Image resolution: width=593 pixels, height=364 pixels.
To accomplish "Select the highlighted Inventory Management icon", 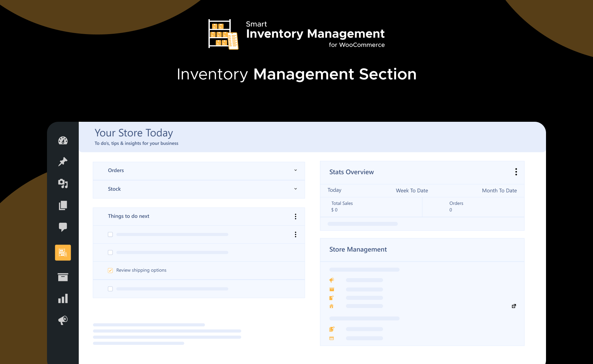I will (x=63, y=252).
